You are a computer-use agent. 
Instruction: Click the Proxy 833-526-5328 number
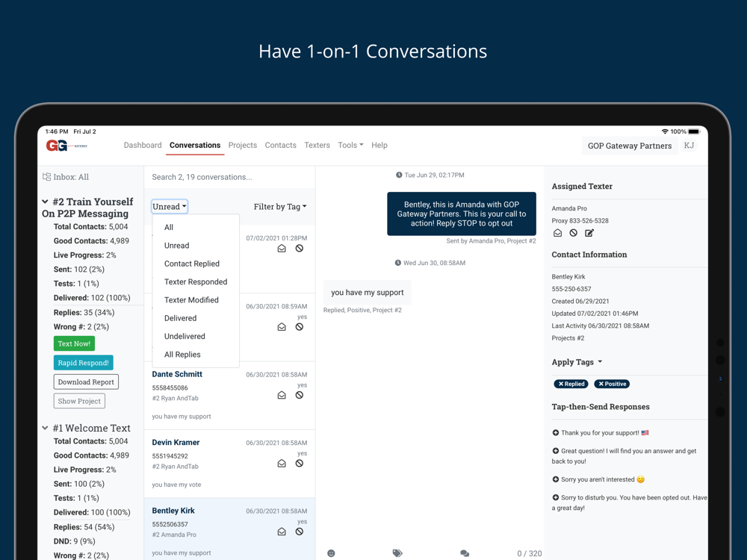tap(580, 220)
